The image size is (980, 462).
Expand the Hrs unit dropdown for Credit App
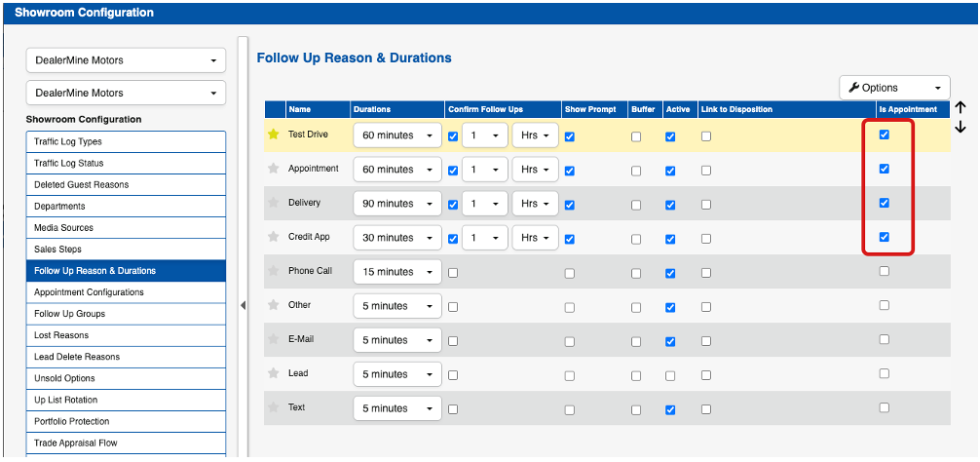point(535,238)
